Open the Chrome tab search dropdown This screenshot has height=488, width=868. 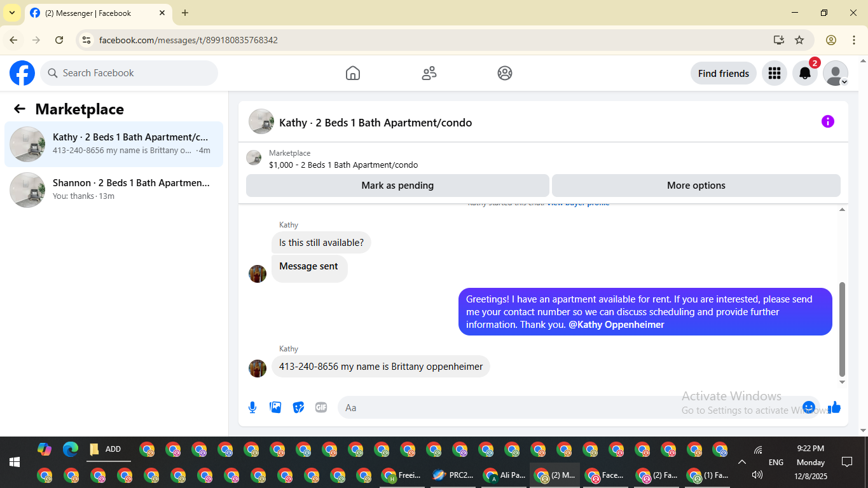[12, 13]
